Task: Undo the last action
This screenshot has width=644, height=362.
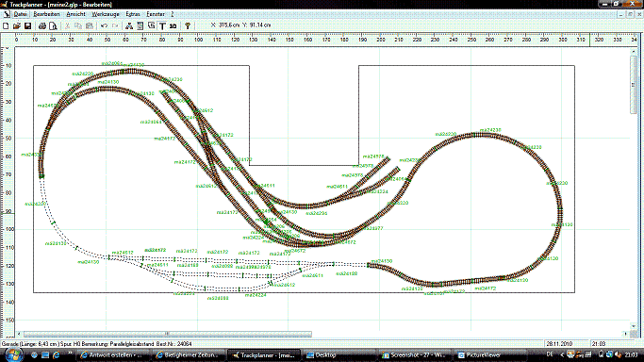Action: (x=104, y=25)
